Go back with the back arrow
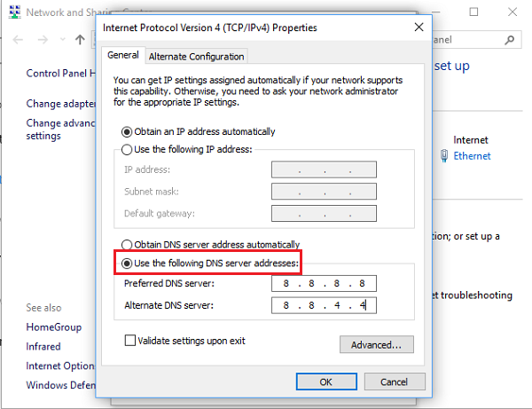532x409 pixels. point(18,40)
